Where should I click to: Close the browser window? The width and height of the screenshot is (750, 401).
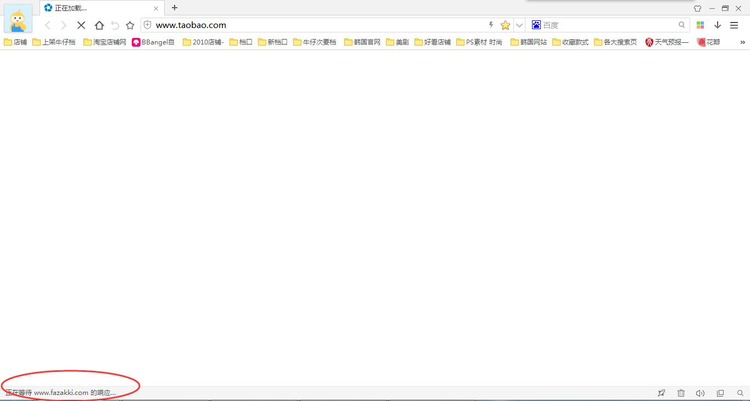pyautogui.click(x=739, y=8)
